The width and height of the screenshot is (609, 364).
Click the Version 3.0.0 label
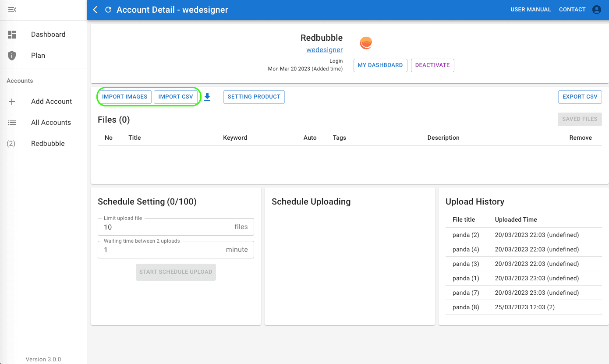43,359
